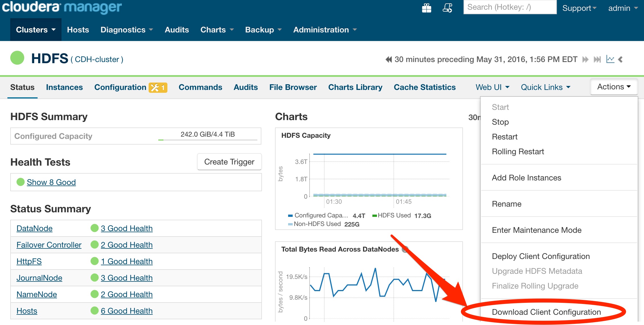Viewport: 644px width, 325px height.
Task: Open the File Browser tab
Action: [293, 87]
